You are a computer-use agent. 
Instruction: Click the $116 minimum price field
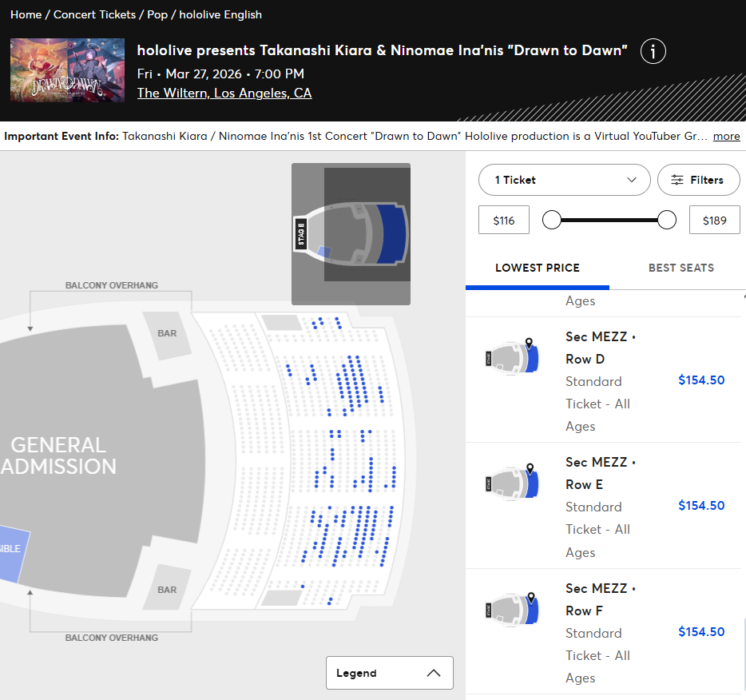tap(503, 220)
